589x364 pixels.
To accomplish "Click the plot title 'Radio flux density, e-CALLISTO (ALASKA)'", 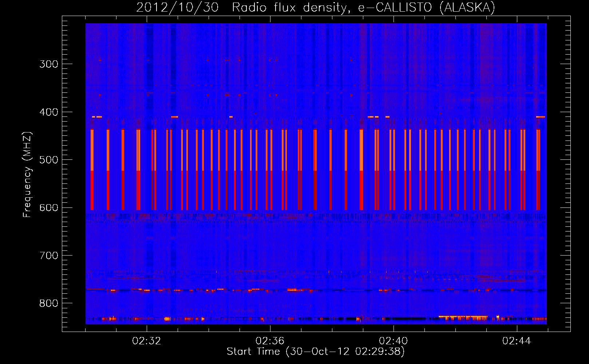I will coord(363,7).
